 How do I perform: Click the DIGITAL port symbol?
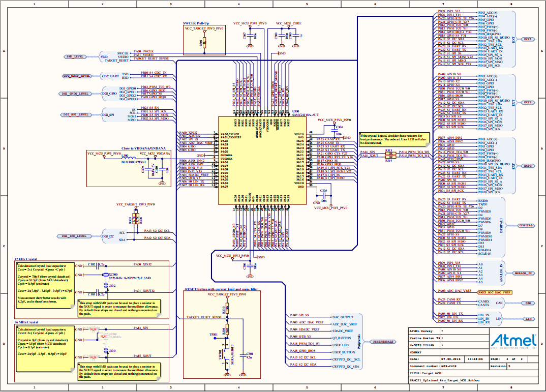pyautogui.click(x=526, y=225)
